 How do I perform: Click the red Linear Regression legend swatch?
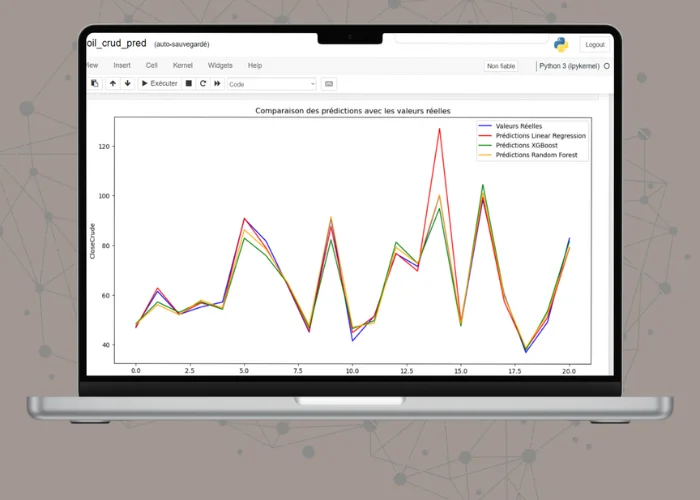[486, 135]
